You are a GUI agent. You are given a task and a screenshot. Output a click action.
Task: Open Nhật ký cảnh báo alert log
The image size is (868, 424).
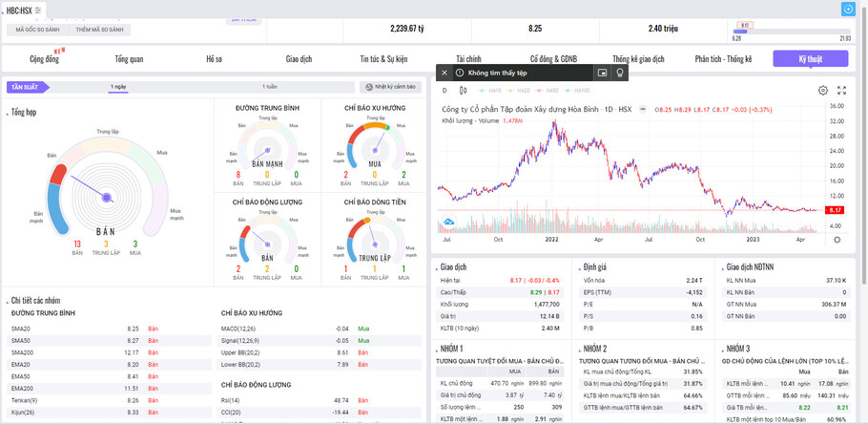tap(391, 87)
